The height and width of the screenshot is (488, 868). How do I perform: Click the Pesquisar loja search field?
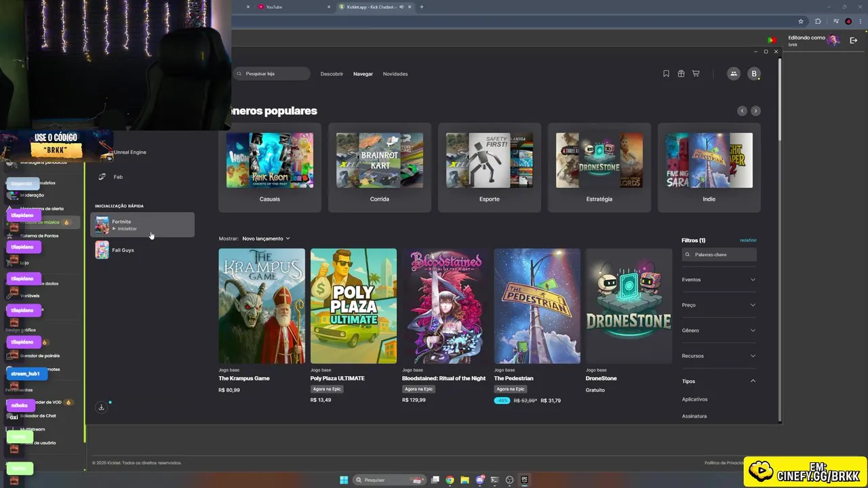272,74
